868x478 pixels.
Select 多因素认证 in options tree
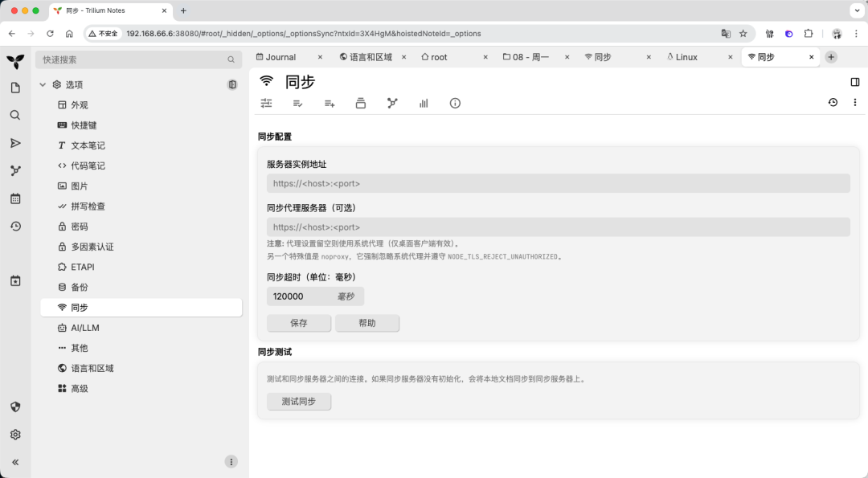[141, 247]
